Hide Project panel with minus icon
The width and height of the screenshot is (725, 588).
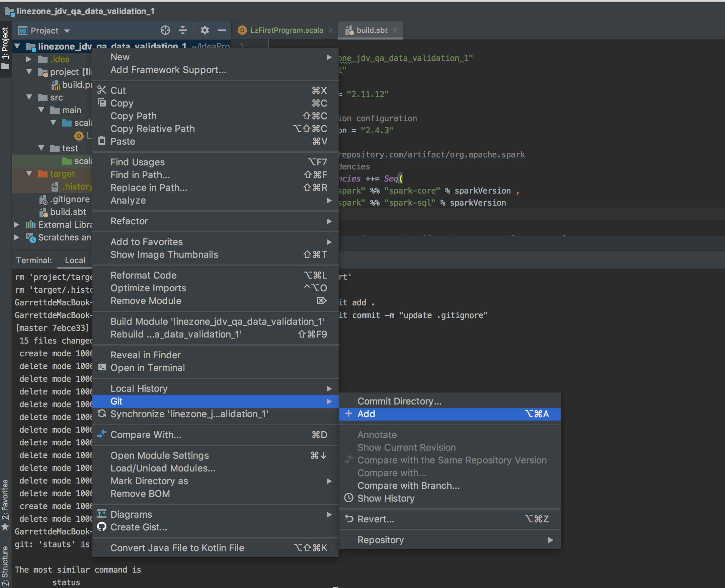[x=222, y=30]
